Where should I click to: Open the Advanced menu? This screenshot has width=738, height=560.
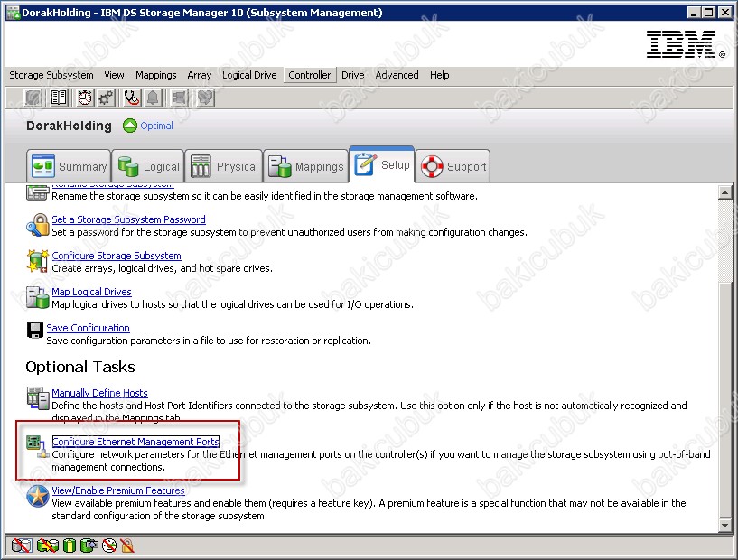397,75
